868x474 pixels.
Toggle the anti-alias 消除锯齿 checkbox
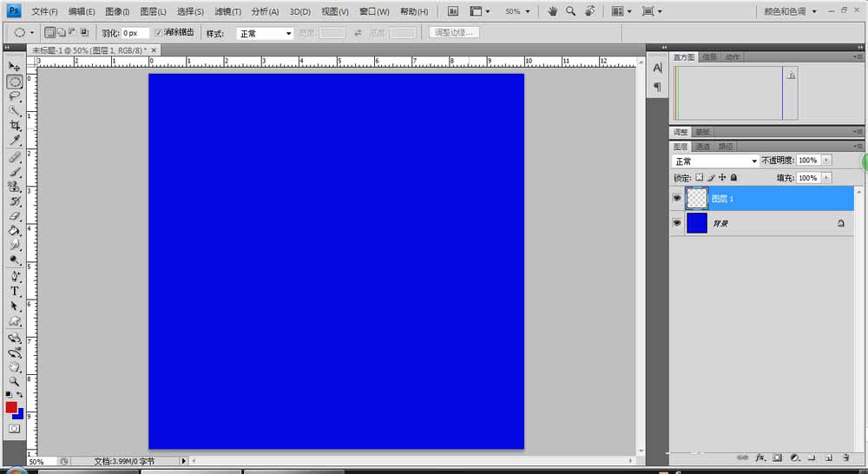click(x=158, y=33)
